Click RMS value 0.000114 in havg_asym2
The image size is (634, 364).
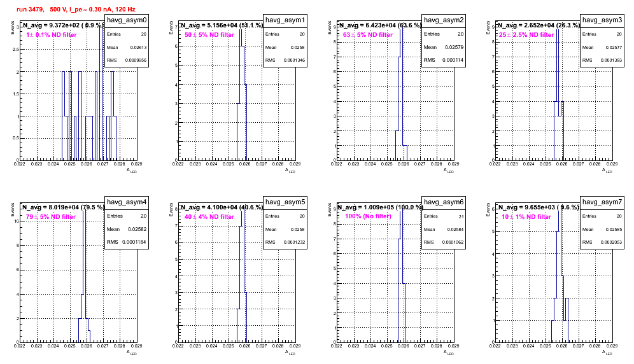coord(453,60)
